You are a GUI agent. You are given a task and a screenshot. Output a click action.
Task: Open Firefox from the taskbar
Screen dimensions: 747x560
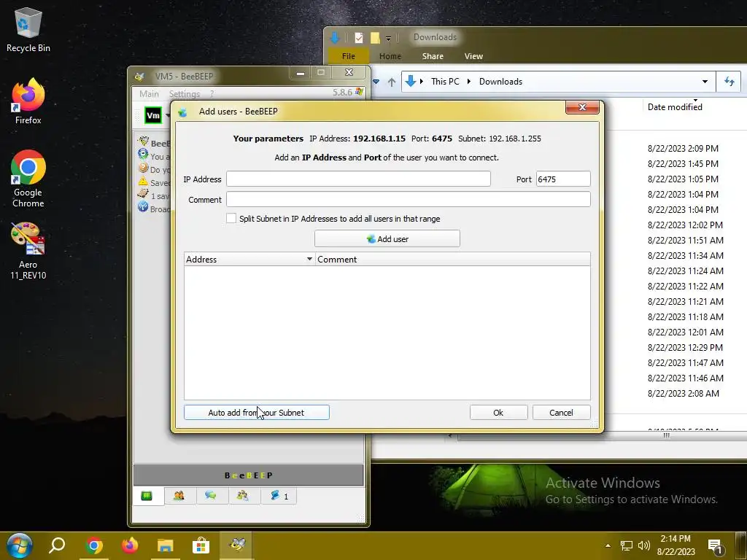pyautogui.click(x=130, y=545)
